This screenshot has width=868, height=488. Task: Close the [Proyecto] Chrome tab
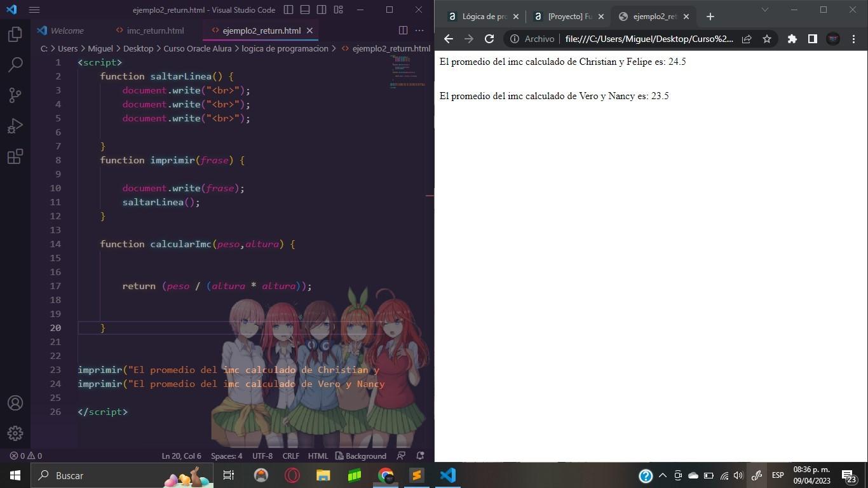tap(601, 17)
